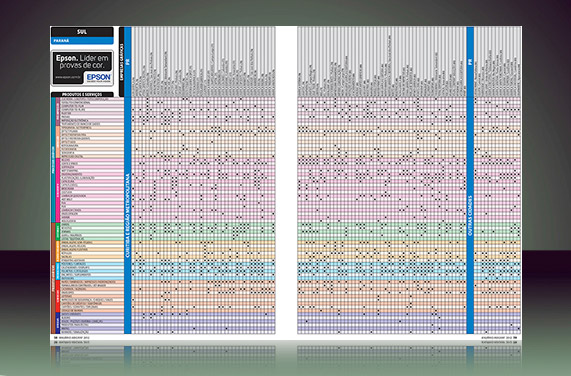Pick the tall brown section bar
571x376 pixels.
coord(53,278)
